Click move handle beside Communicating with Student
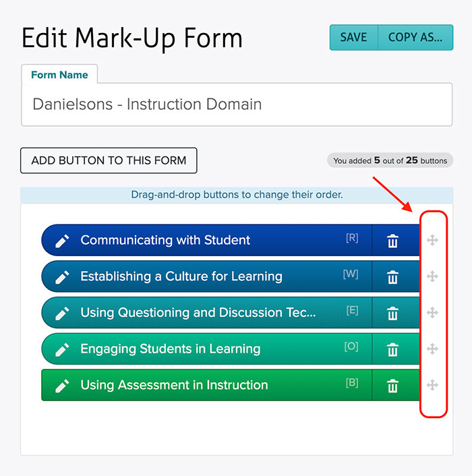The height and width of the screenshot is (476, 472). [433, 240]
